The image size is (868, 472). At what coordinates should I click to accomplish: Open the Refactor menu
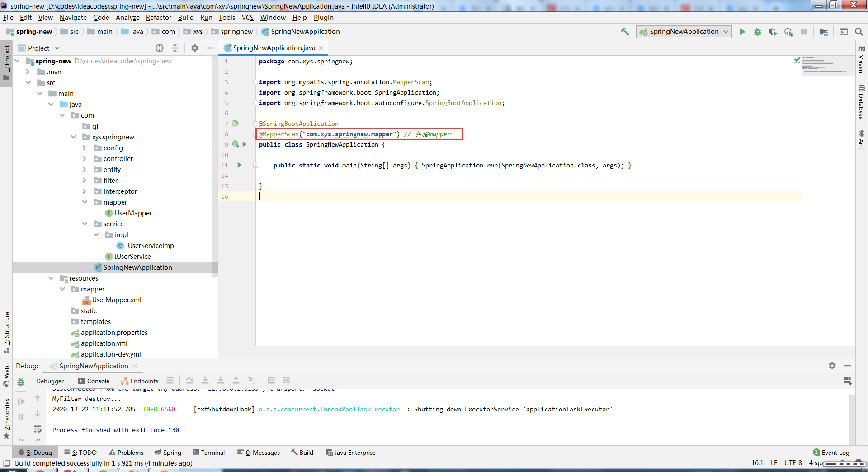point(159,18)
